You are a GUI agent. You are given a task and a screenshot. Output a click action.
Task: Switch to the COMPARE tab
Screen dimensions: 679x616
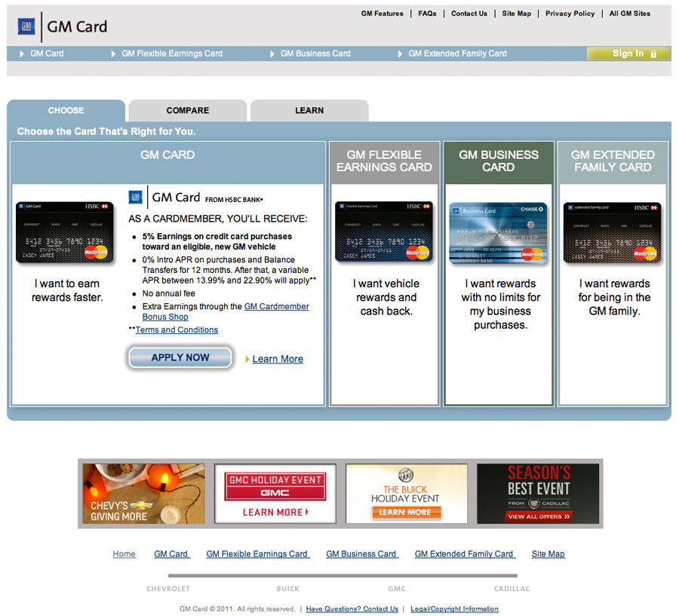pos(188,111)
